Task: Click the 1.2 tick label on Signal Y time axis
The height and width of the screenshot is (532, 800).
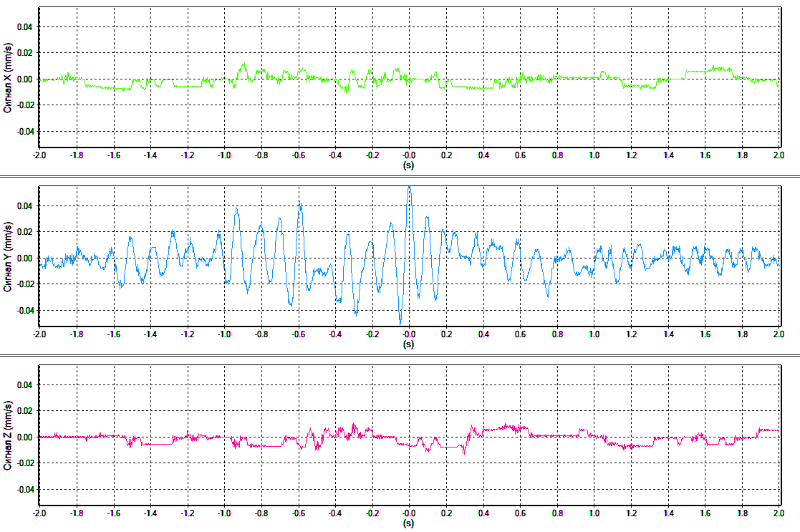Action: click(x=631, y=334)
